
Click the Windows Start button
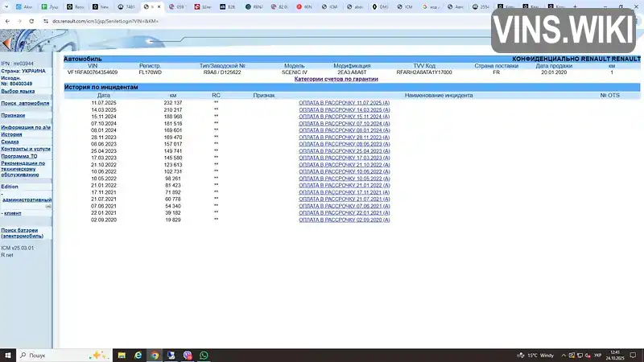coord(7,355)
